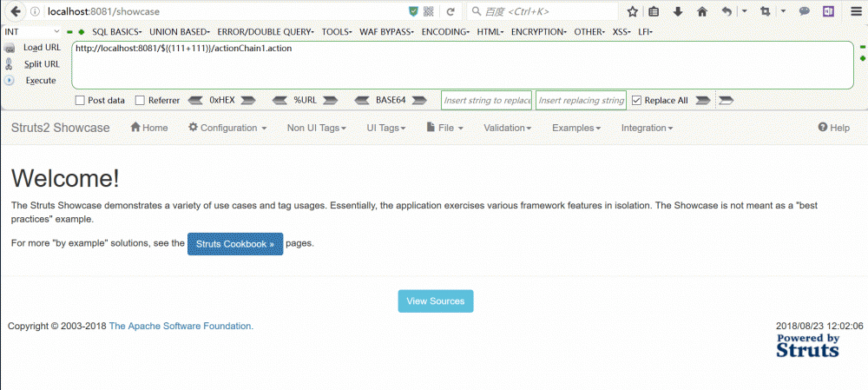Click the HackBar URL text area
Viewport: 868px width, 390px height.
coord(463,65)
